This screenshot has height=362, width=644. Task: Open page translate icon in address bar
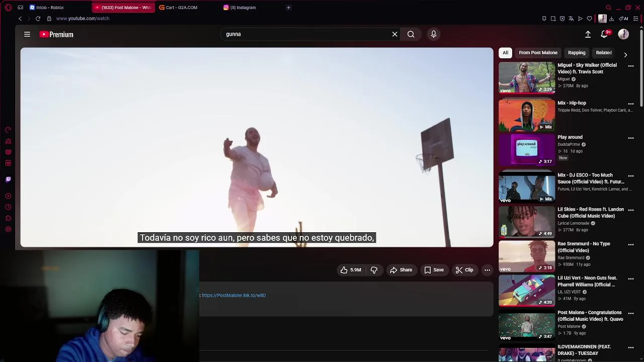[571, 19]
